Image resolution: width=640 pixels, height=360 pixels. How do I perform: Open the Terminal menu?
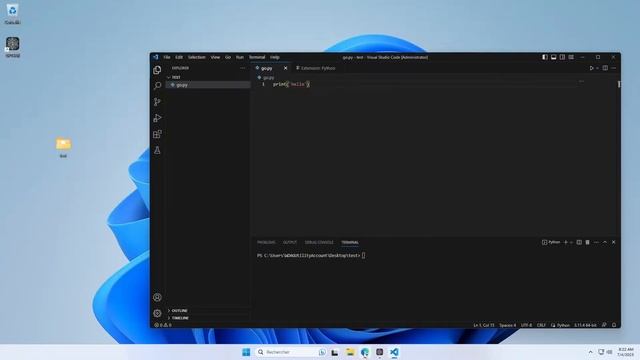click(257, 57)
